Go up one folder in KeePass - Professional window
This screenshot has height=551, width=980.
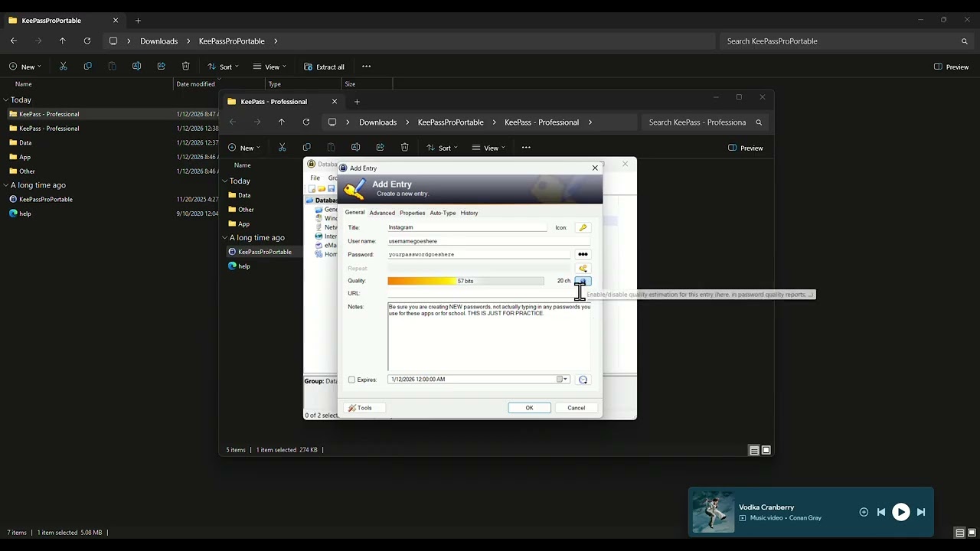[282, 122]
